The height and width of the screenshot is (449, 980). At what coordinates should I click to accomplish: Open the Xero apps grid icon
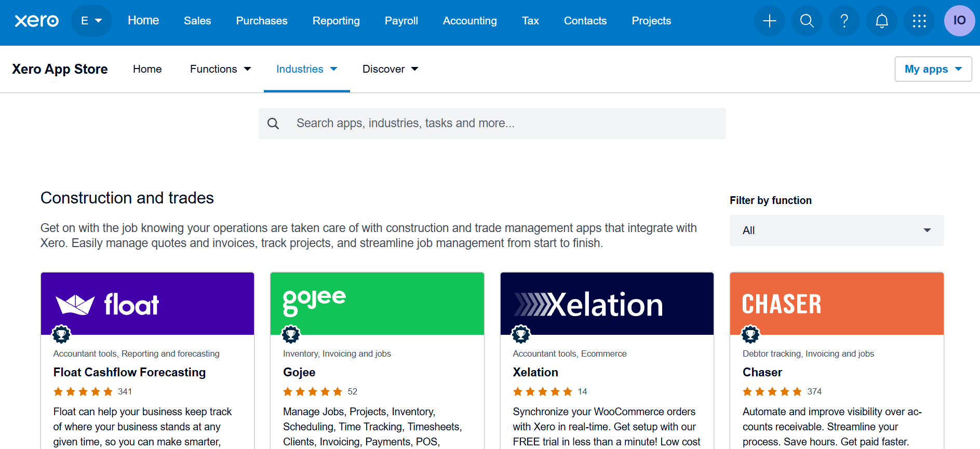[919, 21]
